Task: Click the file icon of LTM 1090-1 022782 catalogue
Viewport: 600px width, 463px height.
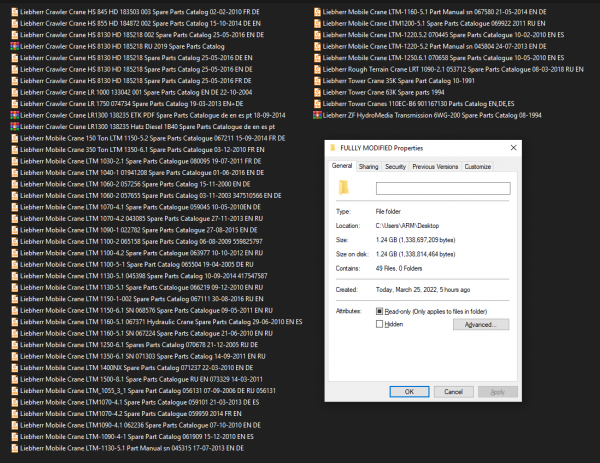Action: pyautogui.click(x=15, y=230)
